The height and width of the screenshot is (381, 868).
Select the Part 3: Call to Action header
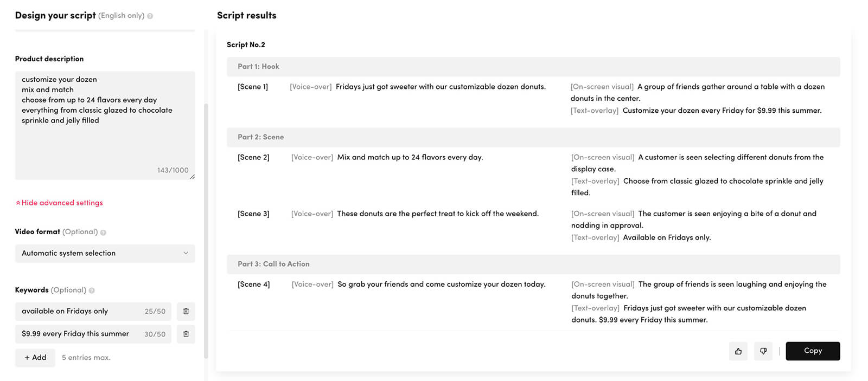[533, 264]
